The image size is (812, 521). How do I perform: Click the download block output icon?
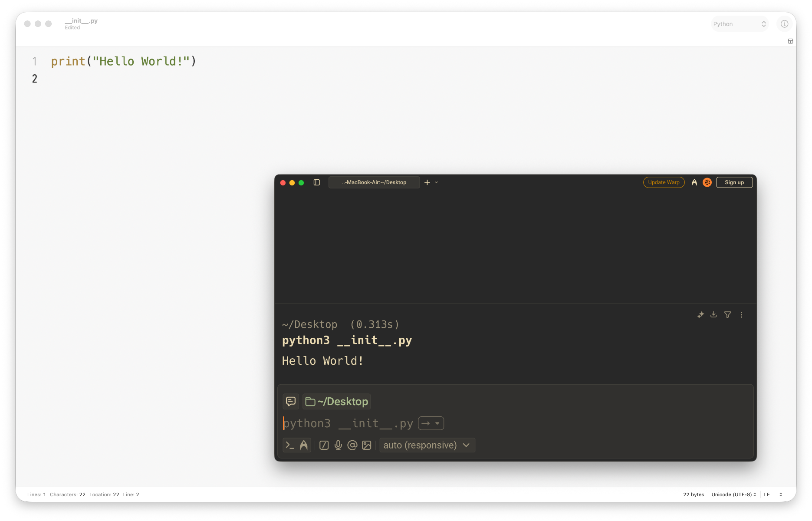(x=713, y=315)
